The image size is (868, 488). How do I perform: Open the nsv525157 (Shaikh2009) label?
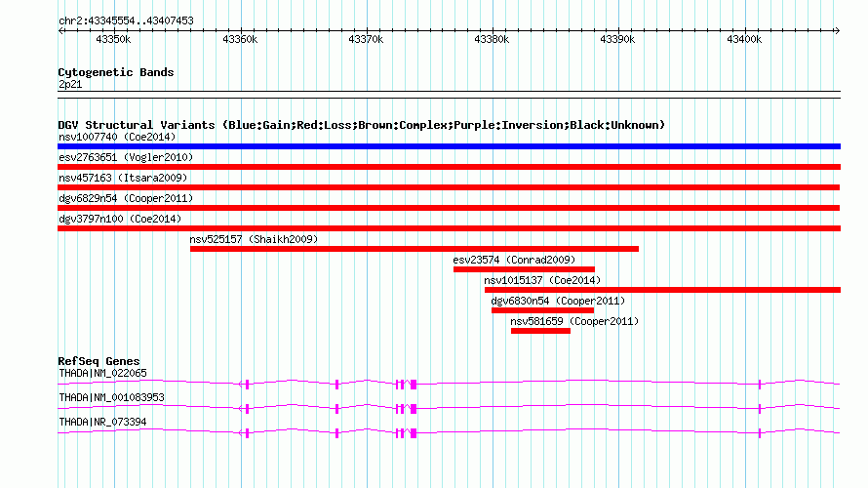tap(255, 239)
